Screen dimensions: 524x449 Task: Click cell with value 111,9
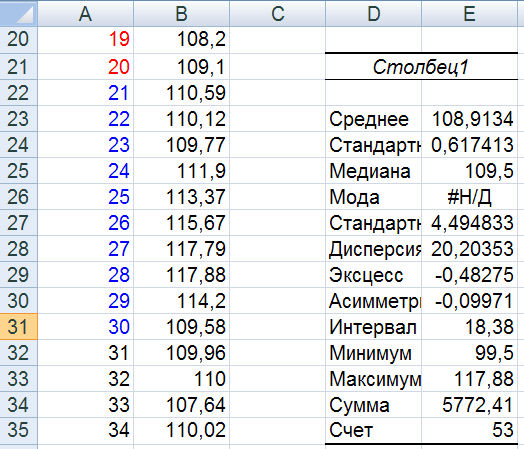pyautogui.click(x=181, y=171)
